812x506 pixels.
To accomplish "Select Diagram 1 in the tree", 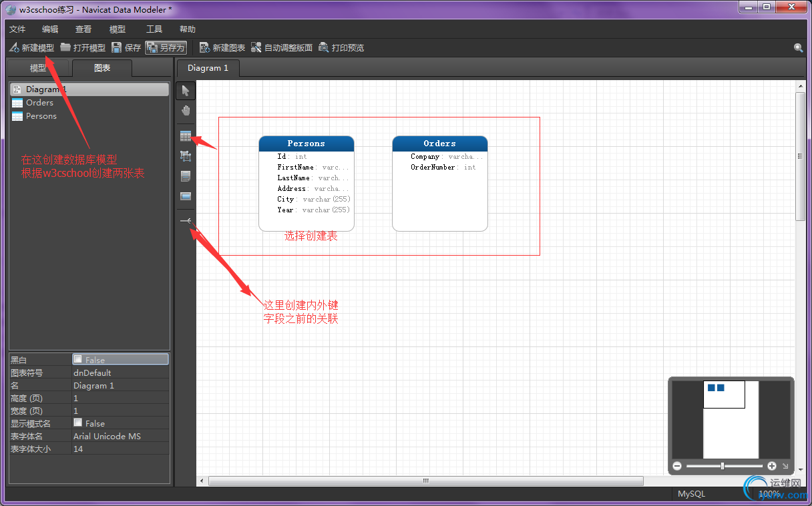I will [89, 89].
